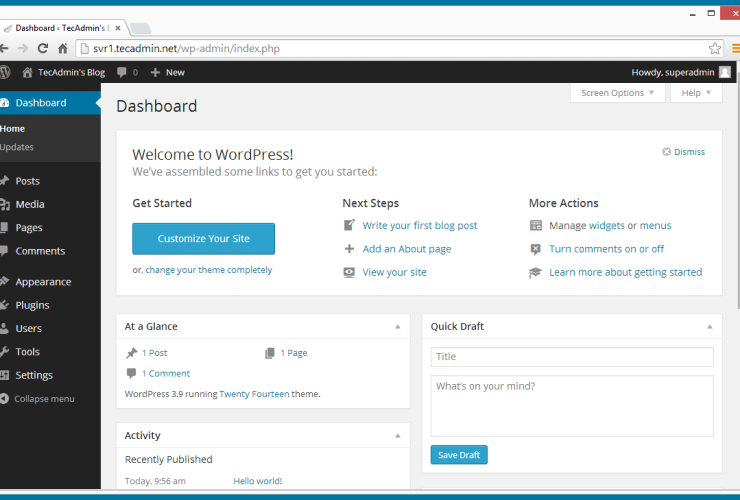This screenshot has height=500, width=740.
Task: Dismiss the Welcome to WordPress panel
Action: pyautogui.click(x=683, y=152)
